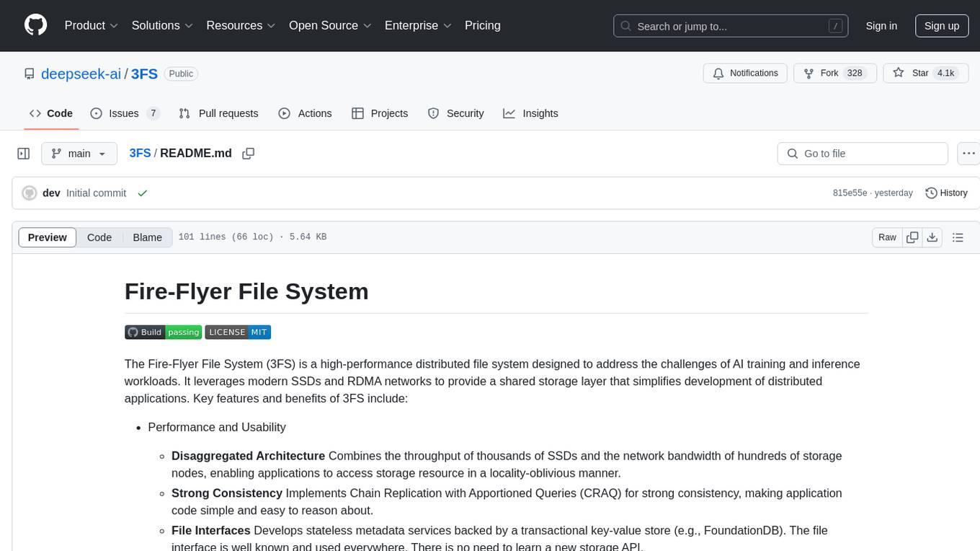Go to the Pricing page
The image size is (980, 551).
click(x=483, y=25)
